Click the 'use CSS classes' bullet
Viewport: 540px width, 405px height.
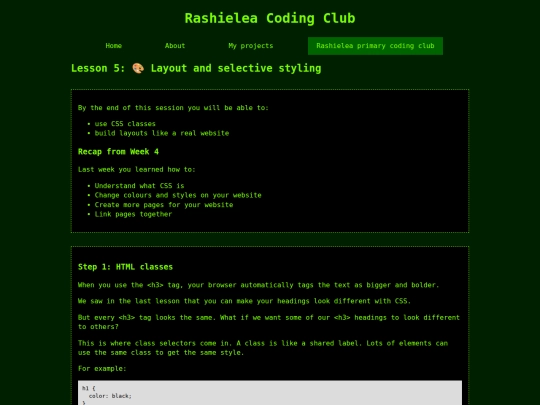click(x=125, y=124)
